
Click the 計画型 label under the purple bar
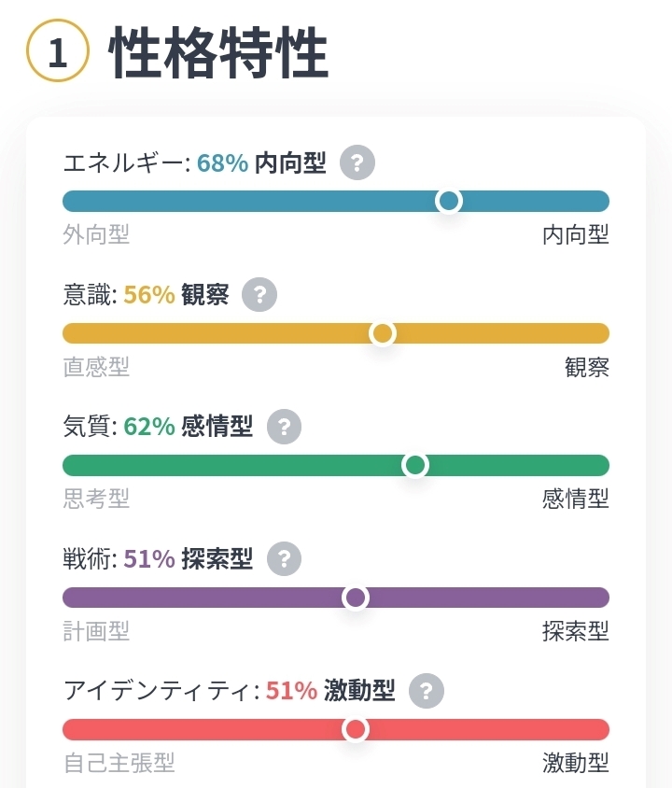click(x=96, y=631)
